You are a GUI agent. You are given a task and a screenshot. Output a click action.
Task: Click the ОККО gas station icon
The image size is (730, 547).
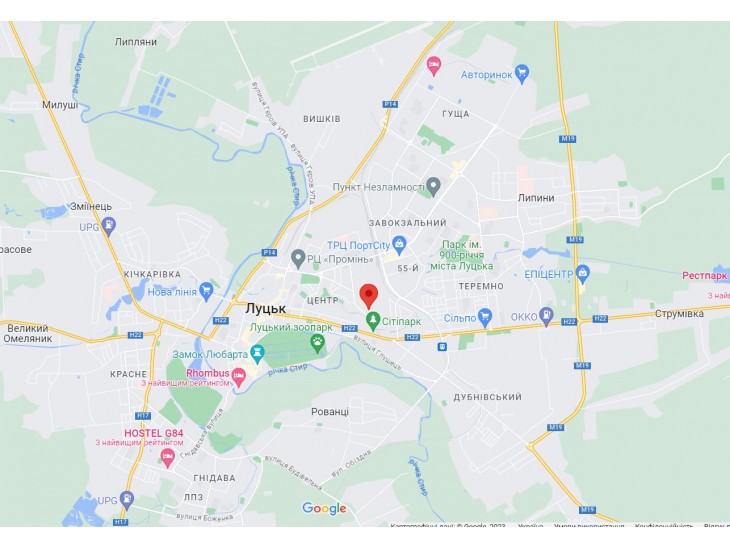pos(546,316)
